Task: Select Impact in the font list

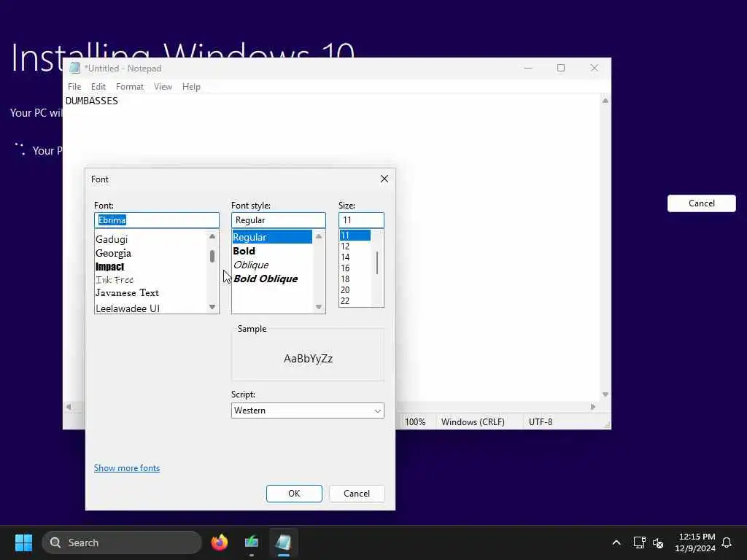Action: [109, 267]
